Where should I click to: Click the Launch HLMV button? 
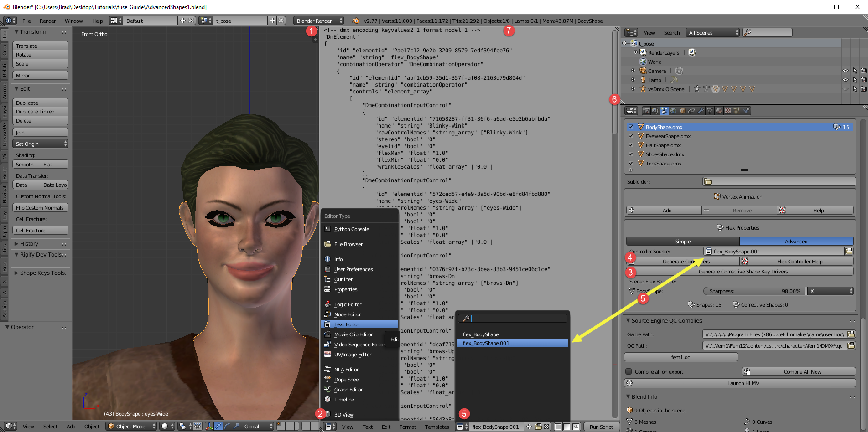[740, 383]
